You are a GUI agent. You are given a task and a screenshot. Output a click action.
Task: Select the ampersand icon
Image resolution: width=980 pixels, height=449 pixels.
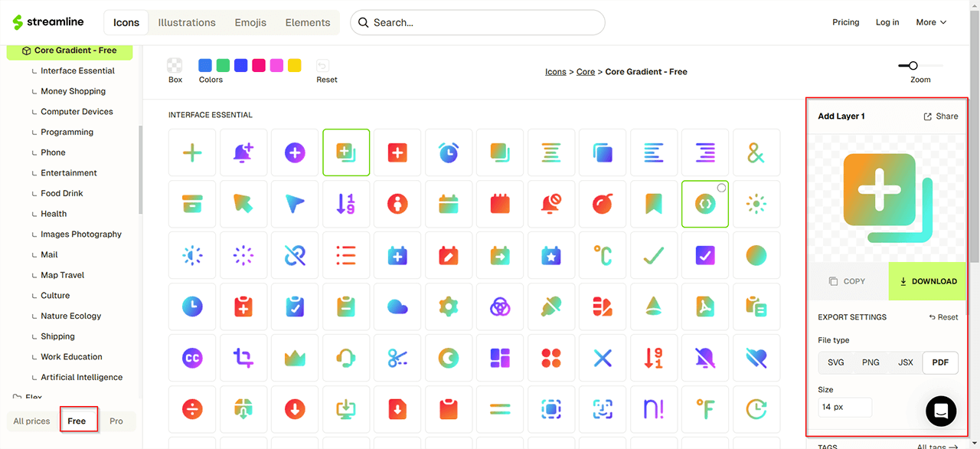coord(756,153)
